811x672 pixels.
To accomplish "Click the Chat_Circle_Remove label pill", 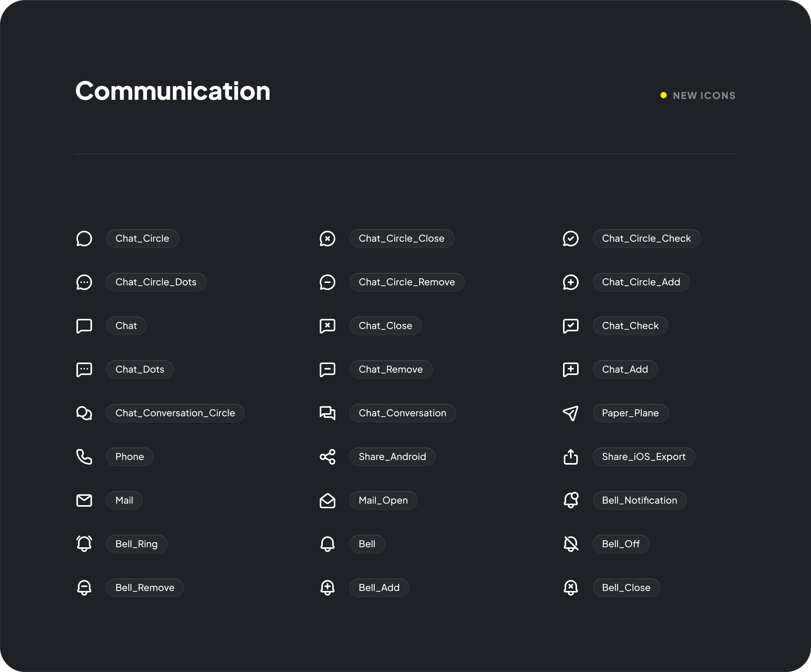I will pos(407,282).
